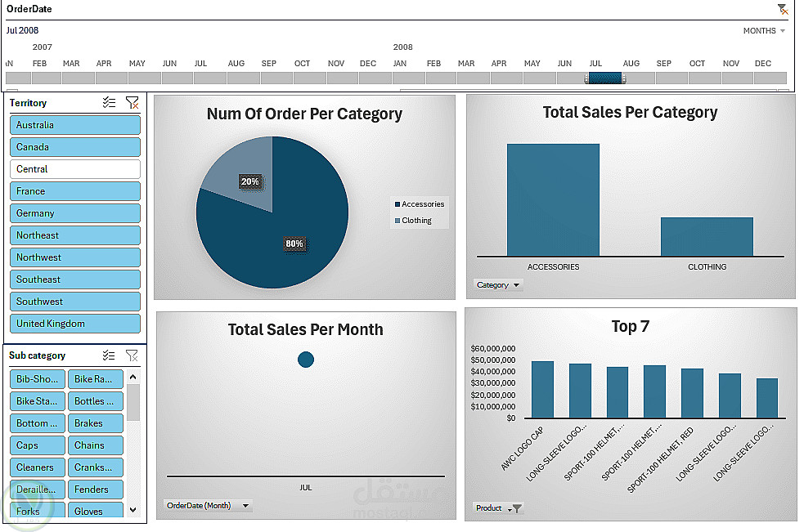Select the MAR 2007 timeline block

click(79, 78)
